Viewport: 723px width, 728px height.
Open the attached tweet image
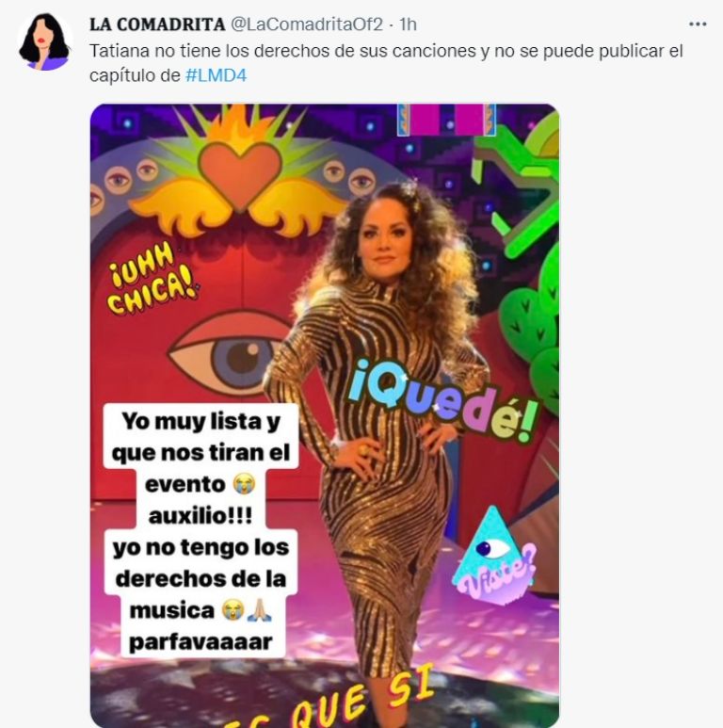click(325, 415)
